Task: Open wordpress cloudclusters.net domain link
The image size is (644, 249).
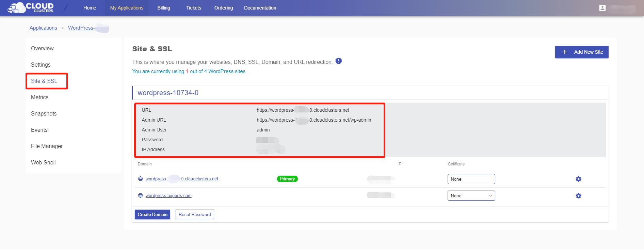Action: point(182,179)
